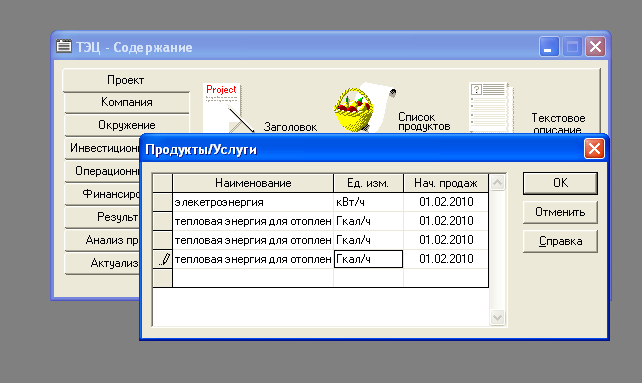The width and height of the screenshot is (642, 383).
Task: Click the Текстовое описание label
Action: click(558, 123)
